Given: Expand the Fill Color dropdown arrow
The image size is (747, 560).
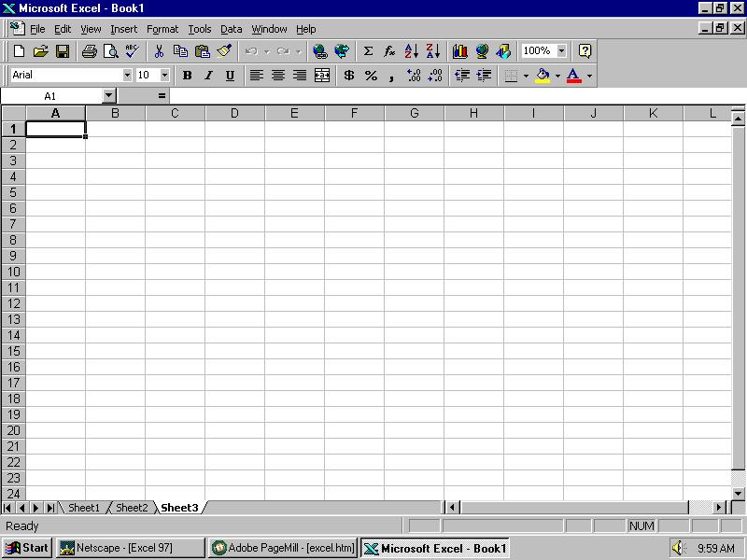Looking at the screenshot, I should pos(557,76).
